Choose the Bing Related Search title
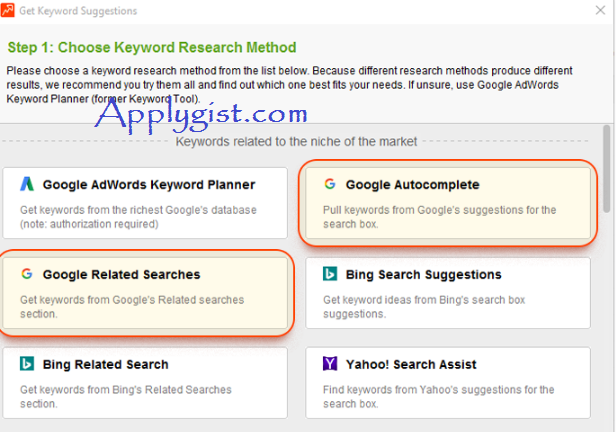The width and height of the screenshot is (616, 432). [106, 364]
